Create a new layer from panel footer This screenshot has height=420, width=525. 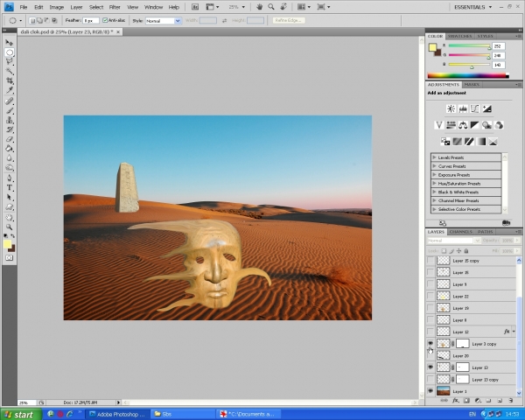click(x=500, y=400)
